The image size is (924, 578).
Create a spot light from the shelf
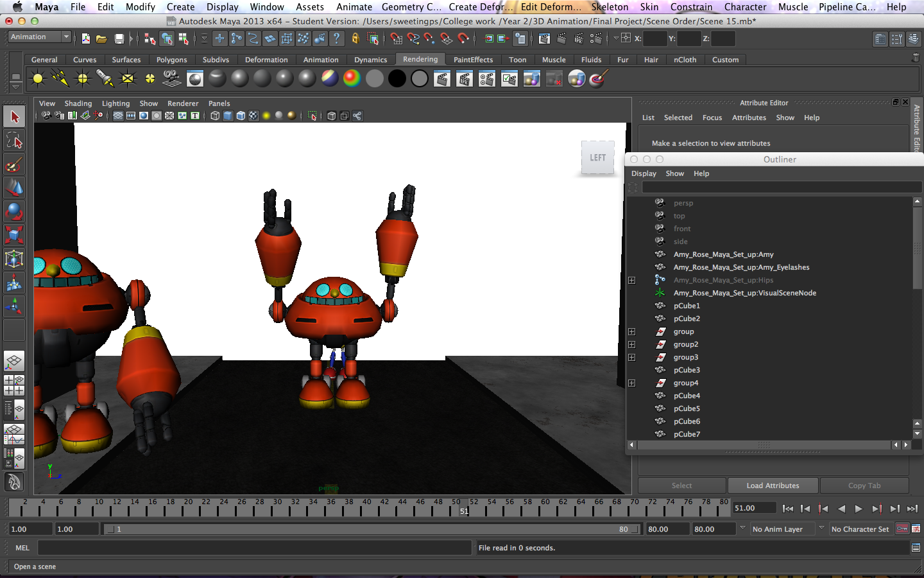pos(106,78)
